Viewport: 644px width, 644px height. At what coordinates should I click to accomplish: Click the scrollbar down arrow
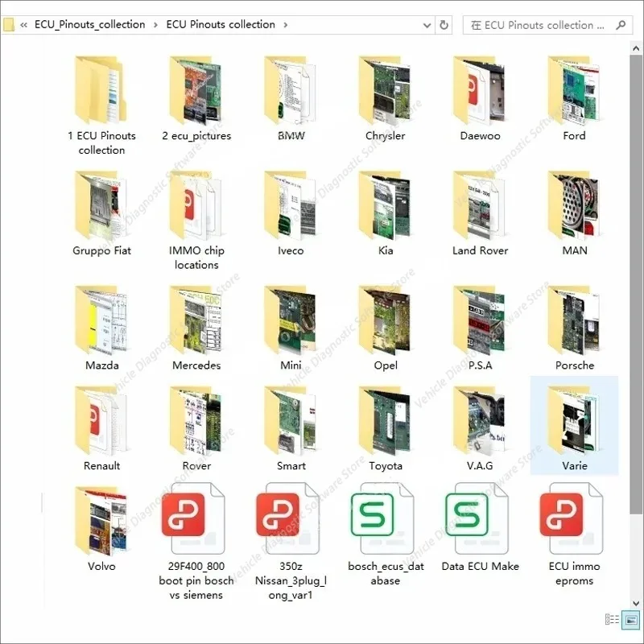[636, 603]
